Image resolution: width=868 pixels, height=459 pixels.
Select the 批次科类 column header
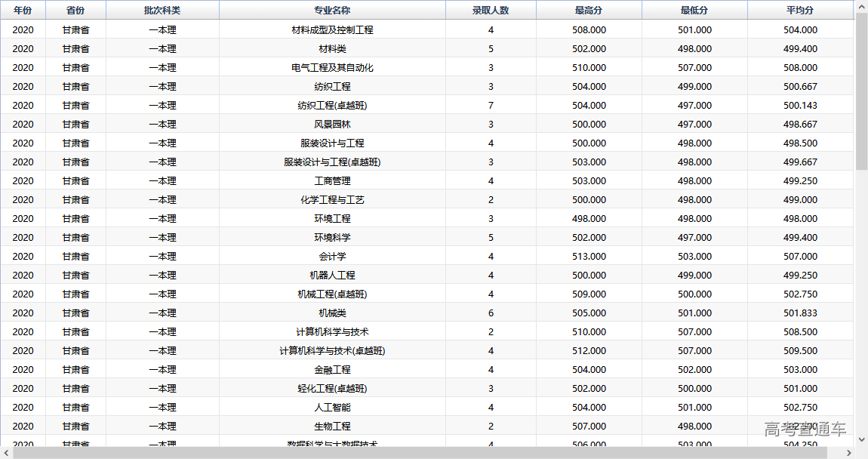[162, 11]
